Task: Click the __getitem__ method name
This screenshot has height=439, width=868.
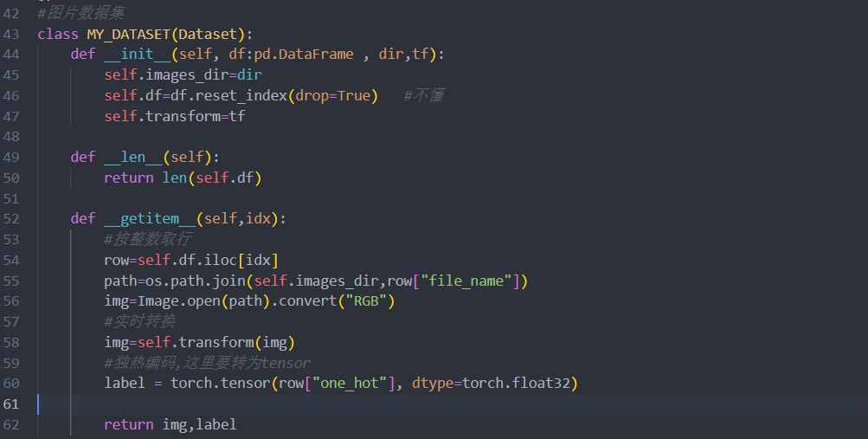Action: [150, 219]
